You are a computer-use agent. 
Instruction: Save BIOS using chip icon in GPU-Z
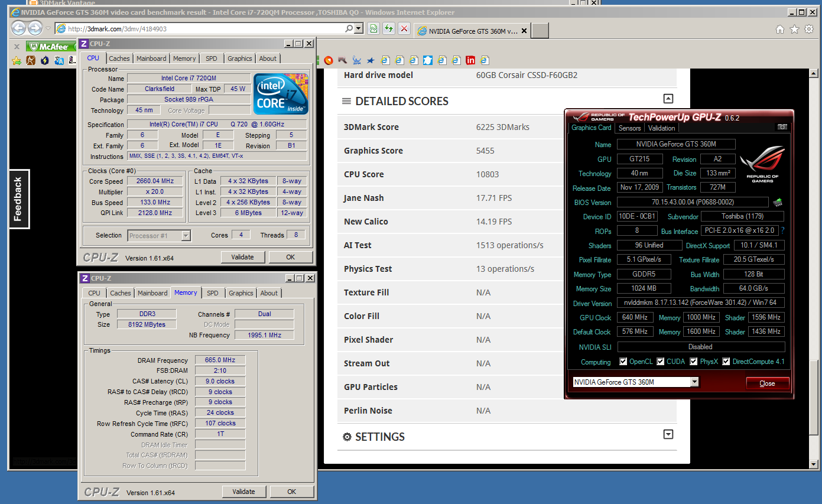778,202
